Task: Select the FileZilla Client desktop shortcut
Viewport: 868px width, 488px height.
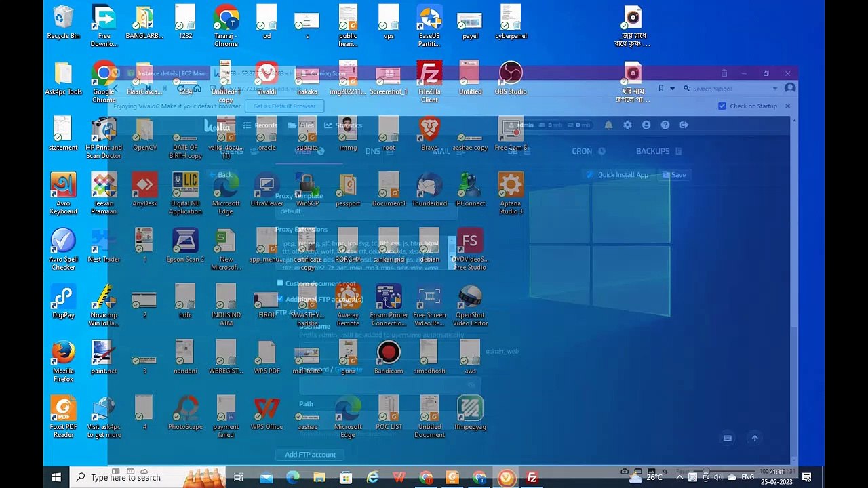Action: [x=429, y=83]
